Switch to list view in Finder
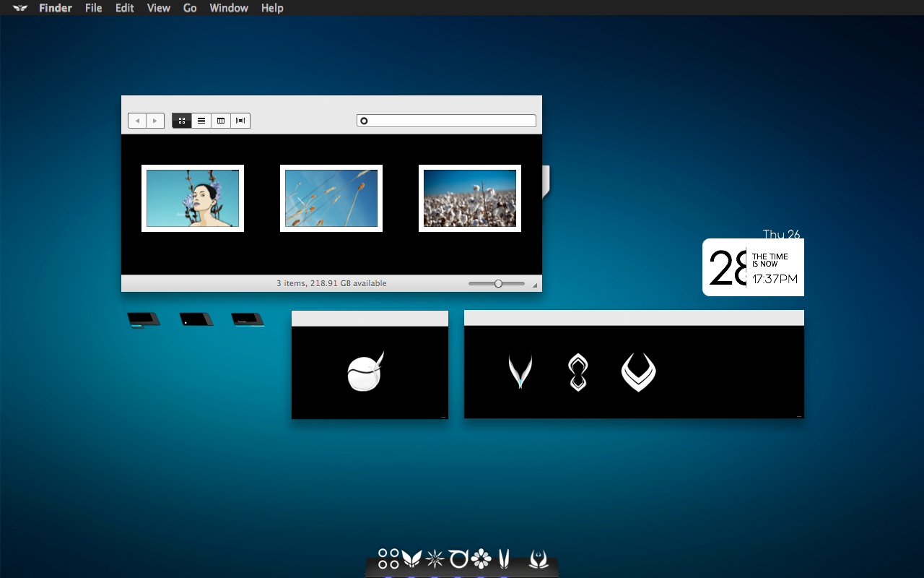 (201, 121)
